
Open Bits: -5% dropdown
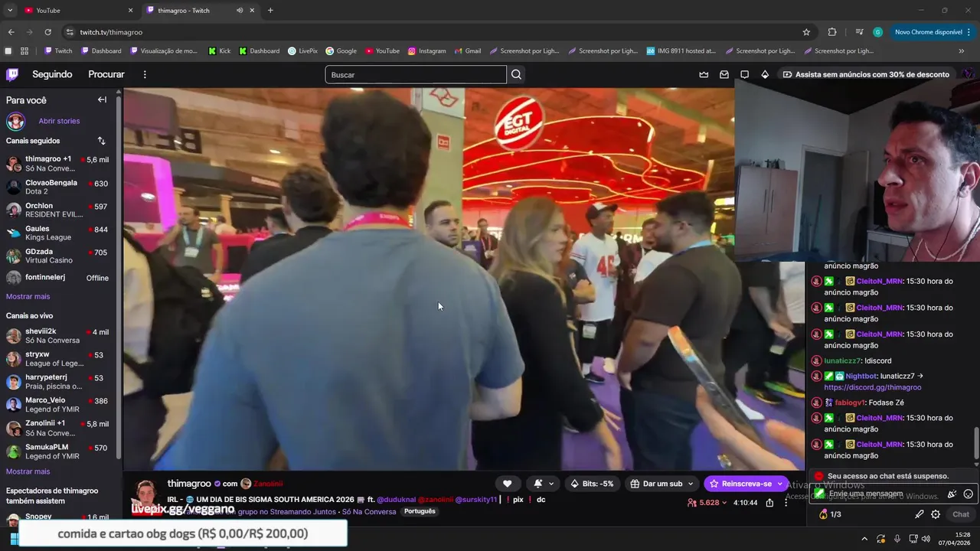[592, 484]
